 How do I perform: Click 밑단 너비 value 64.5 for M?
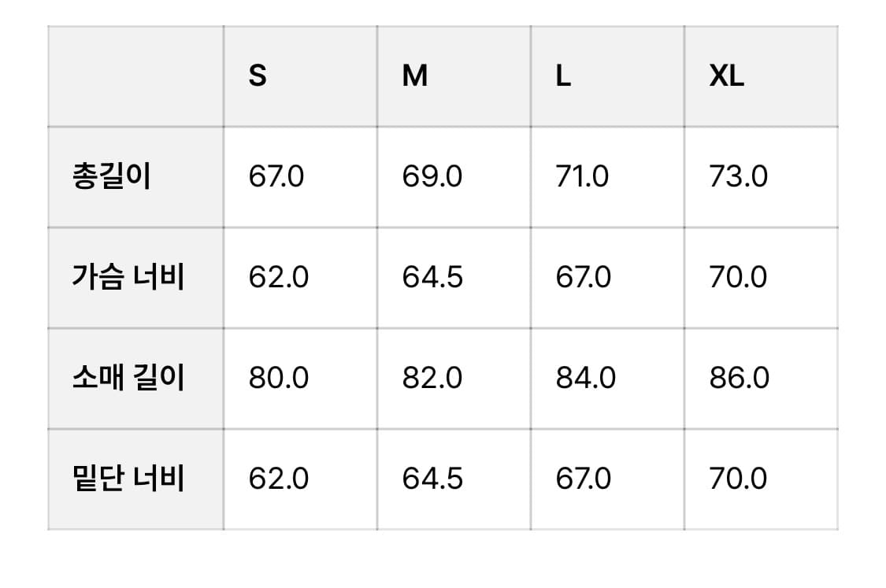[432, 479]
